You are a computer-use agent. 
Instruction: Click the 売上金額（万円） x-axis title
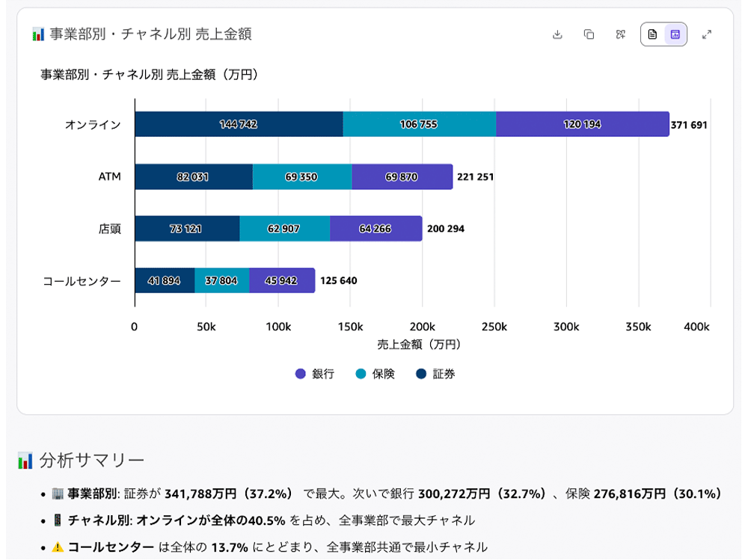click(420, 345)
